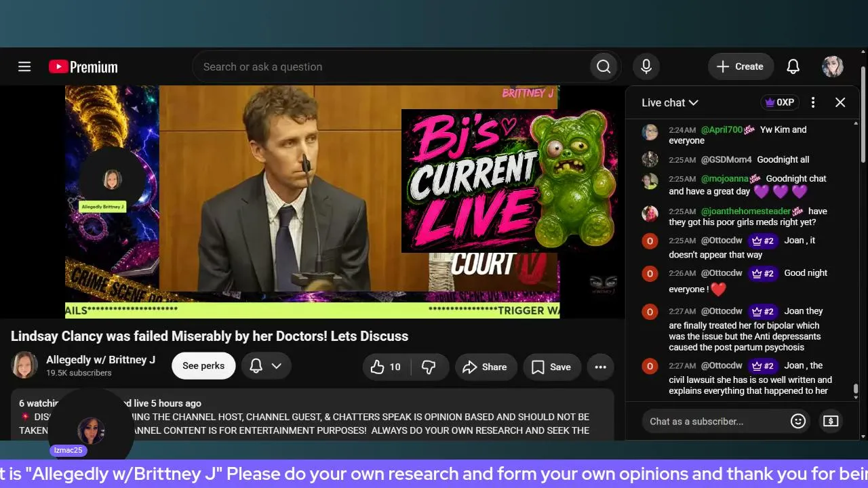Open the YouTube guide hamburger menu
This screenshot has width=868, height=488.
point(24,66)
